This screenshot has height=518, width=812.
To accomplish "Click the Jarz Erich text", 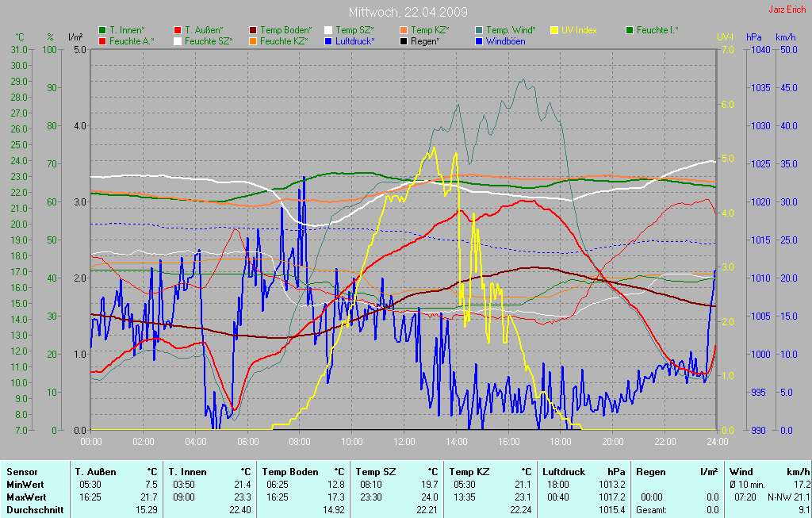I will 787,10.
